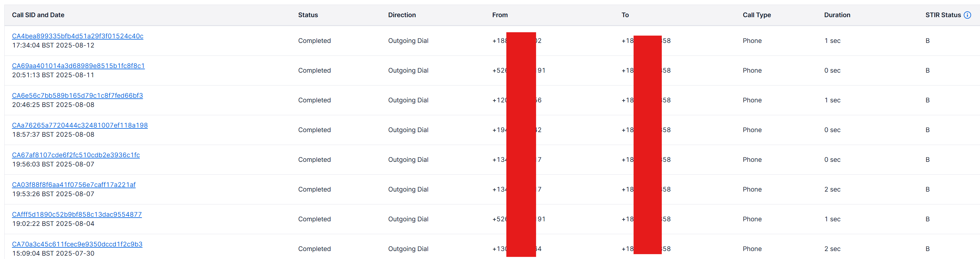Click the From column header
This screenshot has height=259, width=980.
[x=500, y=15]
